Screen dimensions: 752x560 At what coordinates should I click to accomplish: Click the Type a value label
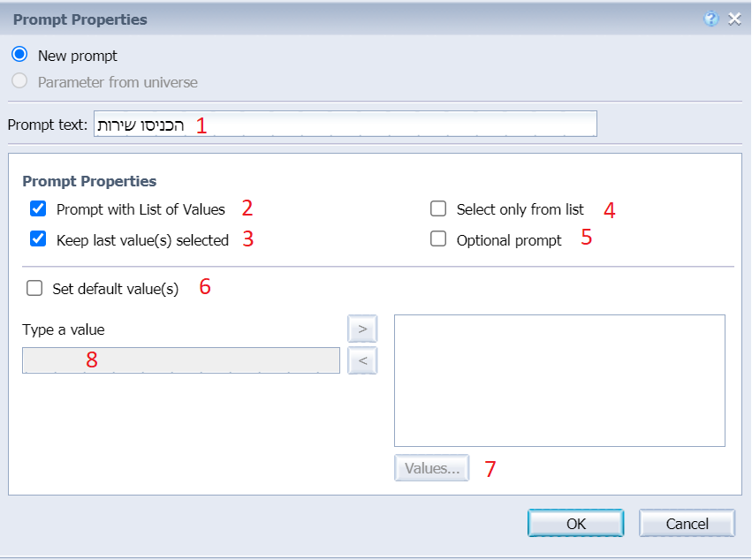64,329
